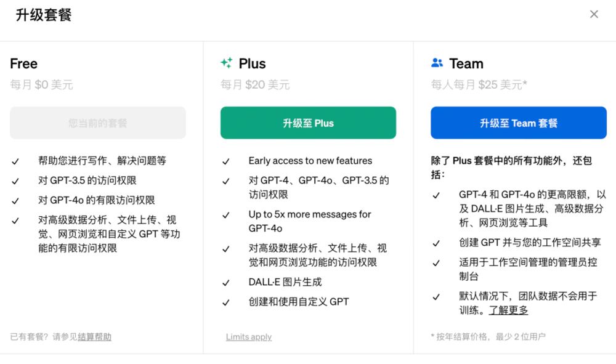The width and height of the screenshot is (616, 364).
Task: Click checkmark beside 对 GPT-3.5 的访问权限
Action: click(x=15, y=181)
